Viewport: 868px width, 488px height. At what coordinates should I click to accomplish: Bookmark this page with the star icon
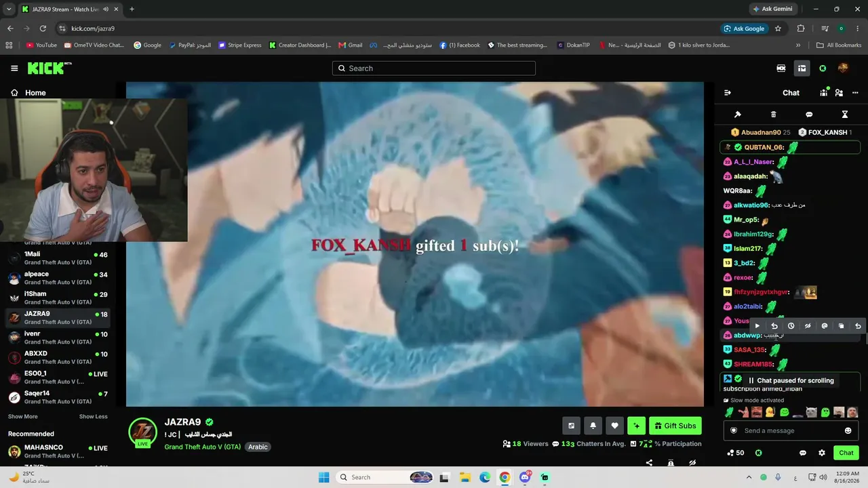click(778, 28)
